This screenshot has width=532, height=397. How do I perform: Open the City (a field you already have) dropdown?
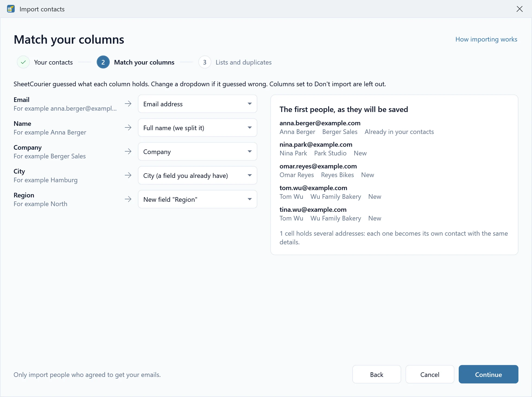pyautogui.click(x=198, y=175)
